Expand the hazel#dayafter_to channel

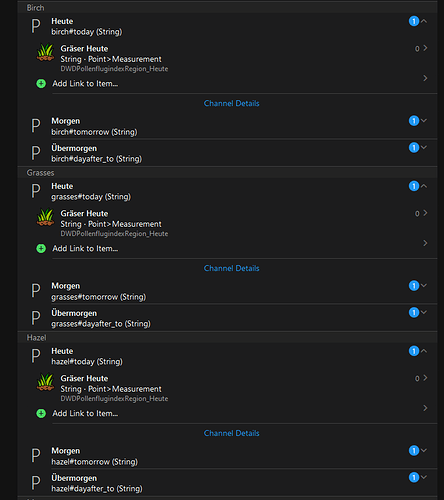tap(424, 477)
